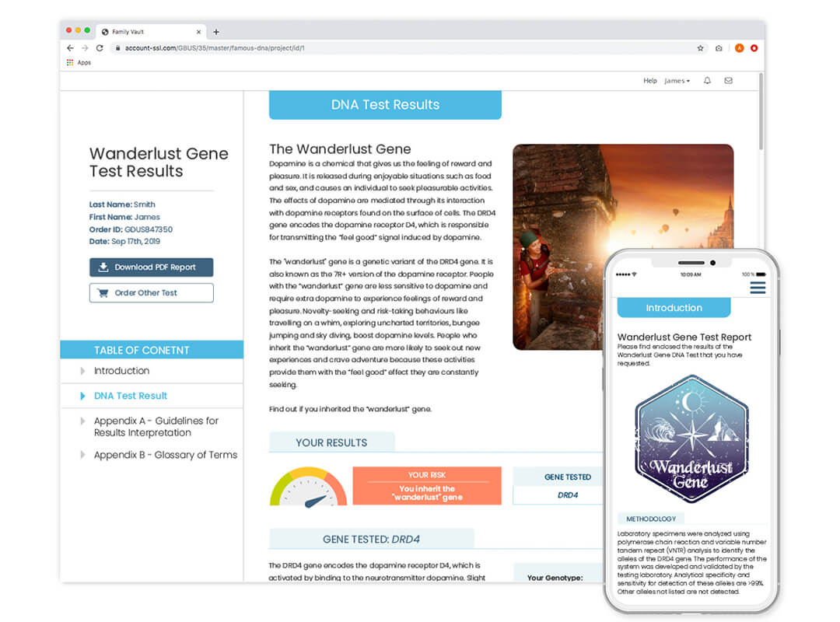The image size is (840, 622).
Task: Click the YOUR RISK orange result box
Action: [427, 485]
